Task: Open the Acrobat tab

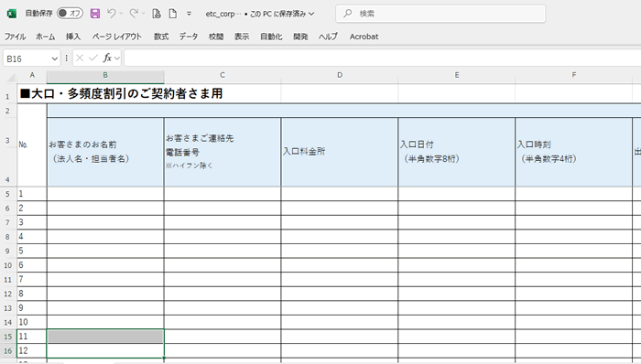Action: click(x=364, y=37)
